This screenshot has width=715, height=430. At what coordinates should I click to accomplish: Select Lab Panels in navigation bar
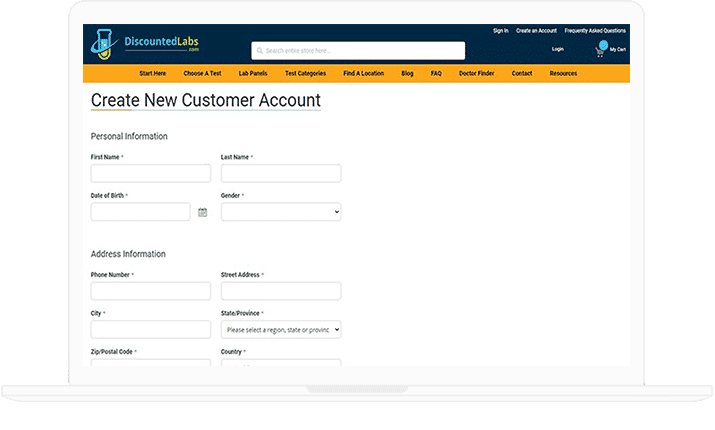pos(254,73)
